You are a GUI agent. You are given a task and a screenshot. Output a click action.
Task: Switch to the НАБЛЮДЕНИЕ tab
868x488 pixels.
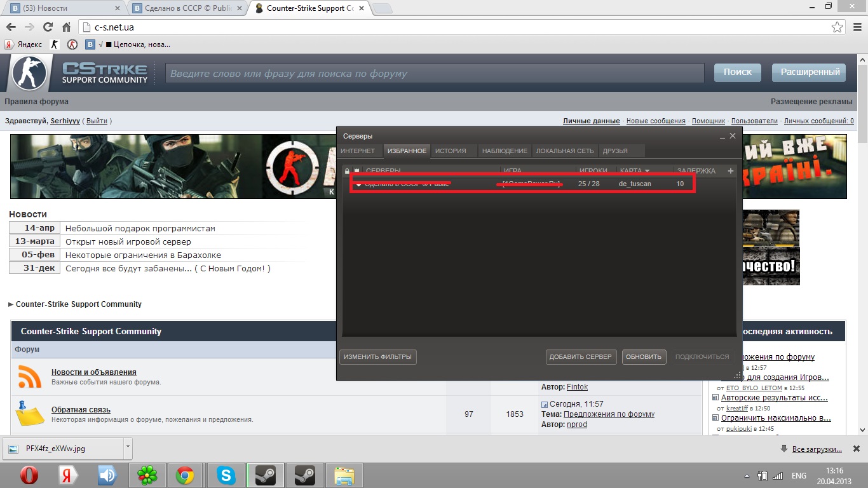(x=505, y=151)
